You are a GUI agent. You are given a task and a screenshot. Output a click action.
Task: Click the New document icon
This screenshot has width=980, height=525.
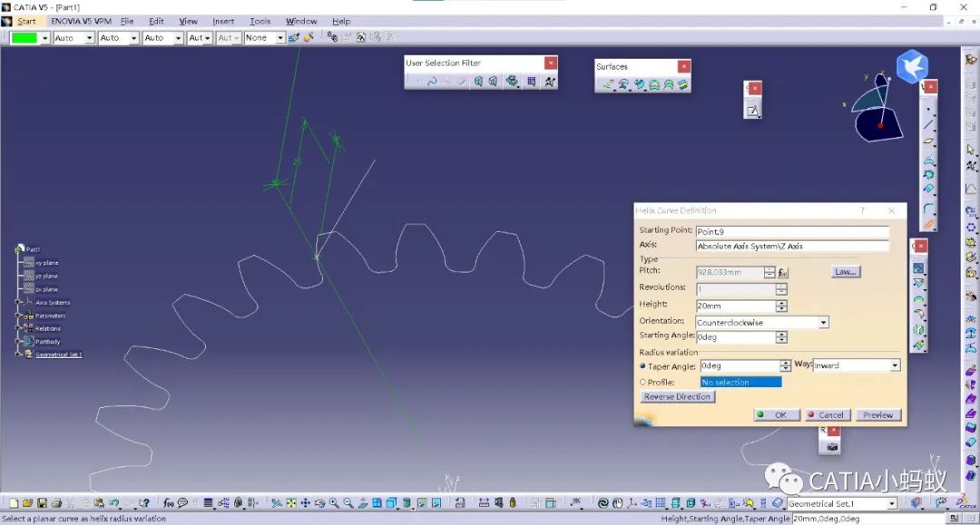[x=14, y=503]
